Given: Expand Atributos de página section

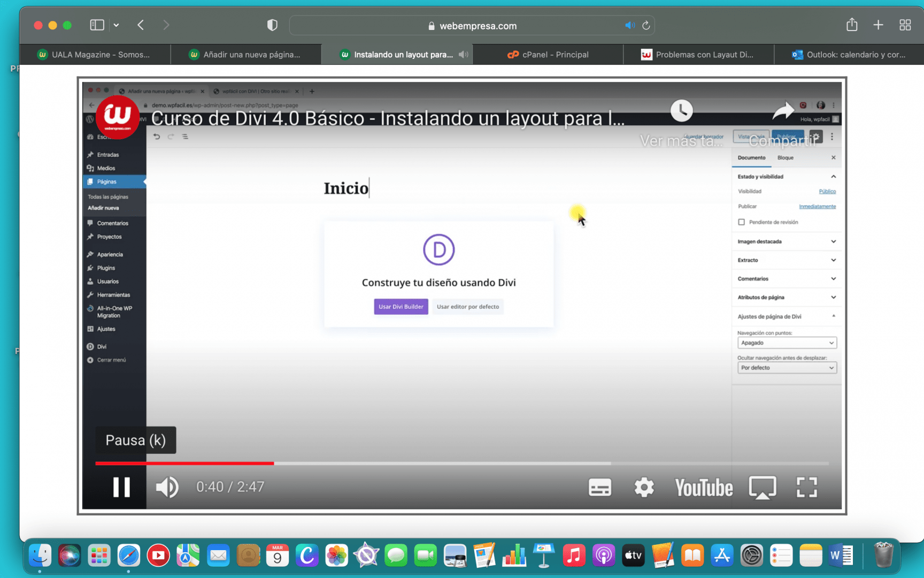Looking at the screenshot, I should (x=786, y=298).
